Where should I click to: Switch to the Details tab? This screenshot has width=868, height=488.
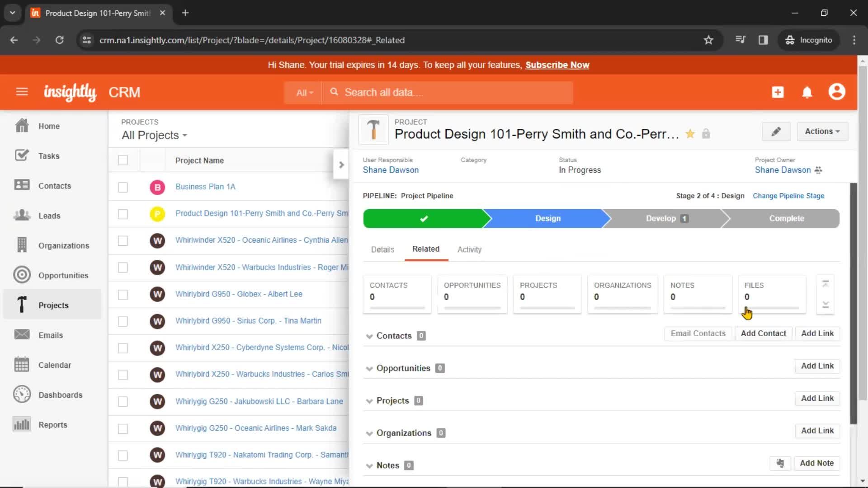pyautogui.click(x=382, y=249)
